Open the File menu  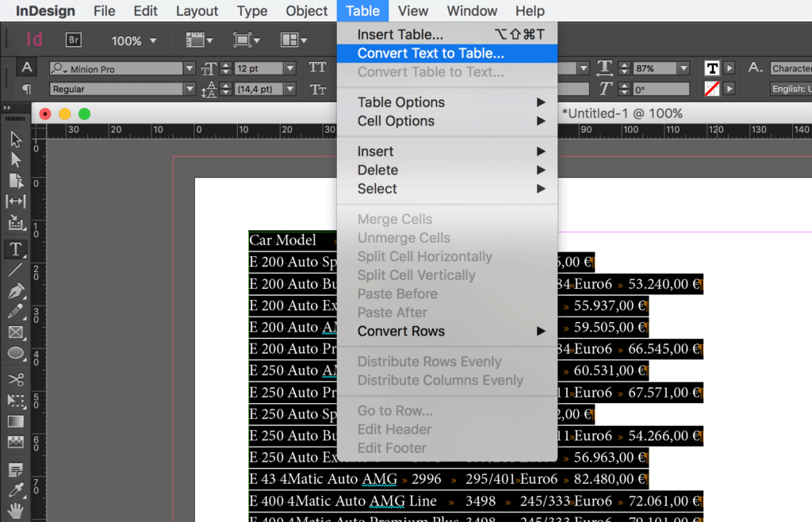[x=104, y=11]
